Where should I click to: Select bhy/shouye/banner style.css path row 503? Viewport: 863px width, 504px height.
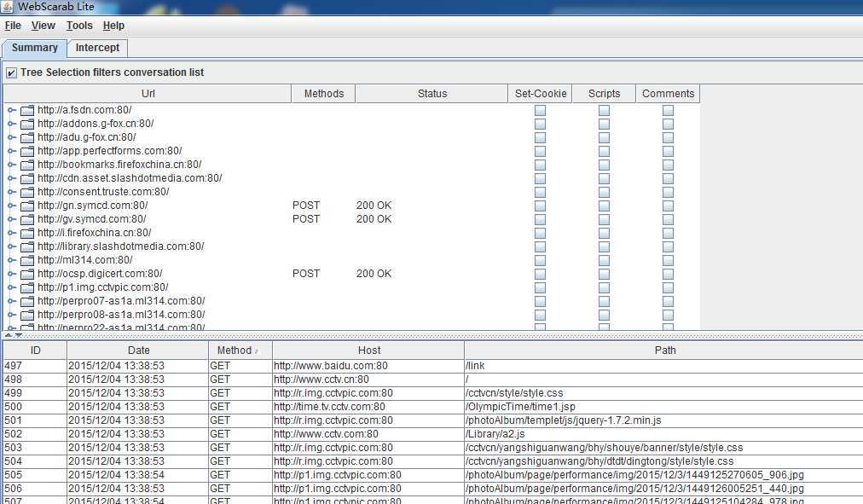[604, 448]
